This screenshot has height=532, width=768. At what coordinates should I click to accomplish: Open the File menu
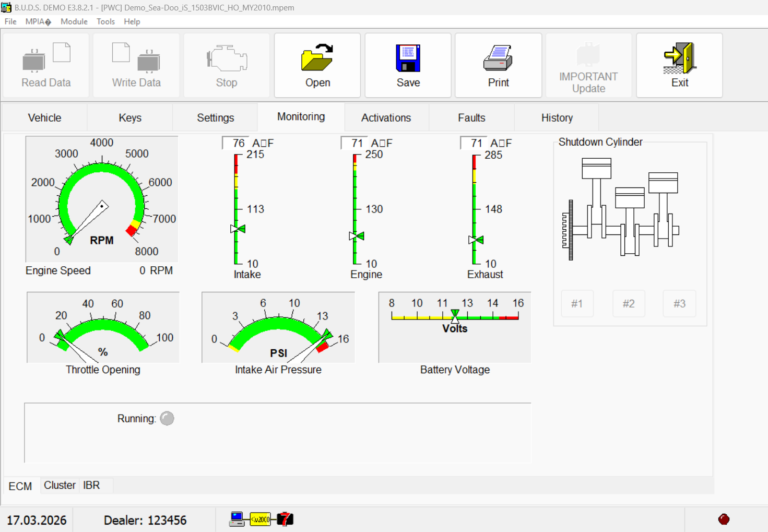[10, 21]
